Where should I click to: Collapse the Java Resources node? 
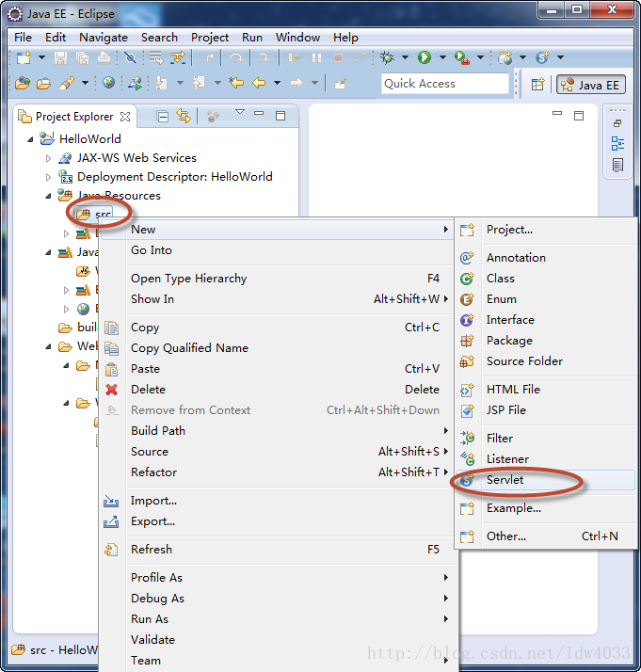48,197
